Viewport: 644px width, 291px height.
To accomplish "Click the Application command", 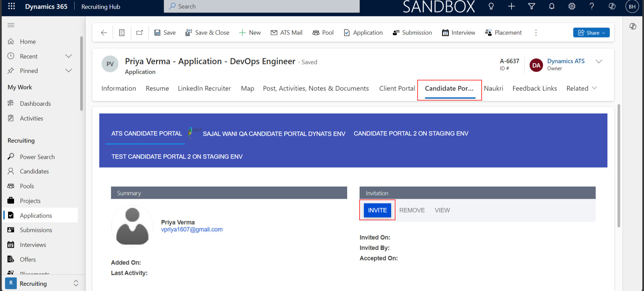I will click(363, 33).
